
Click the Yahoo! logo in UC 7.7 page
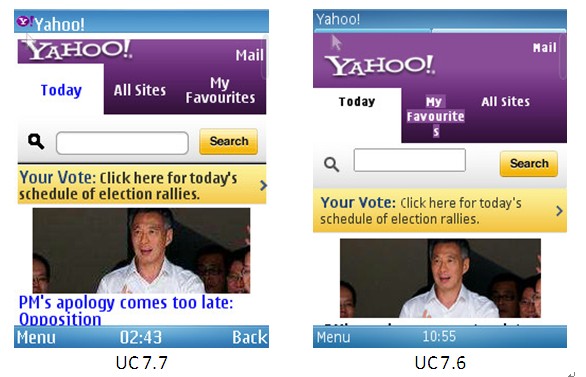pos(78,50)
